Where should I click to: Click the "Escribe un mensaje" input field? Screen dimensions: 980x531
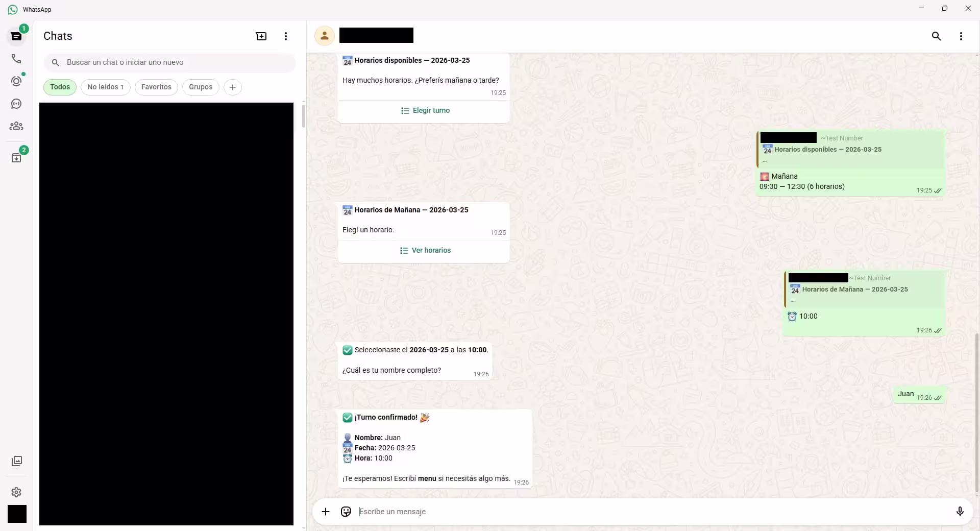point(561,512)
